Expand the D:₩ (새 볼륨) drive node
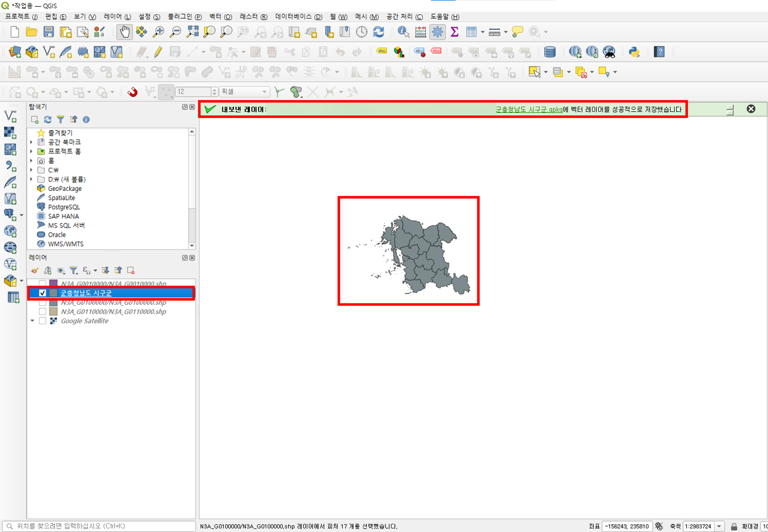 coord(32,179)
